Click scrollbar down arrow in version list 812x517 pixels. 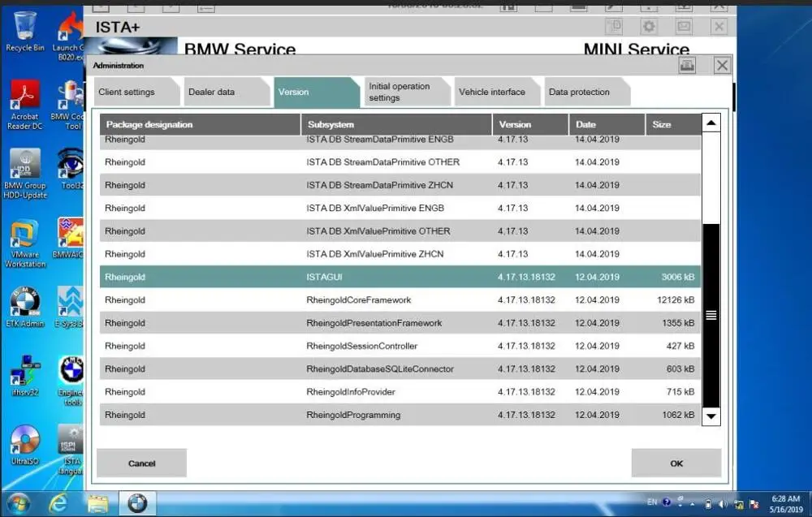coord(711,416)
